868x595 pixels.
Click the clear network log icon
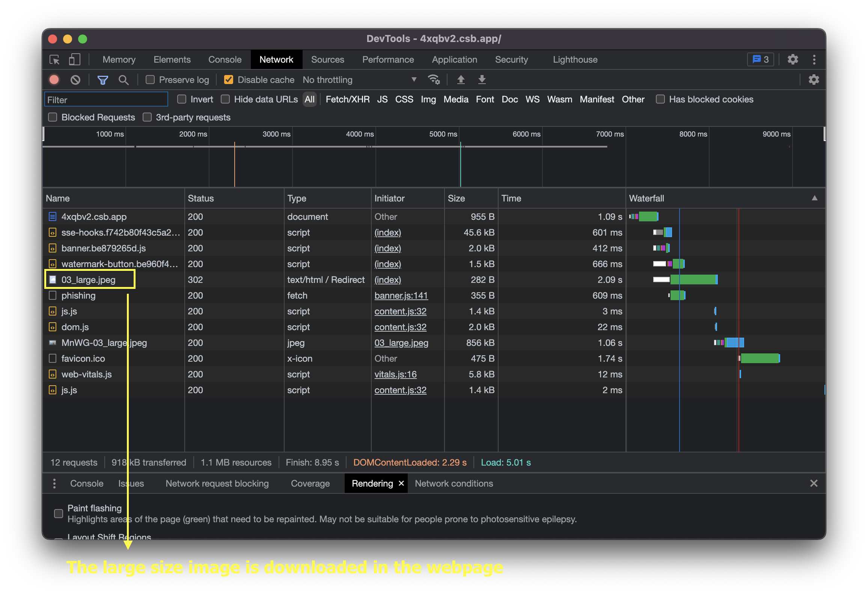75,80
